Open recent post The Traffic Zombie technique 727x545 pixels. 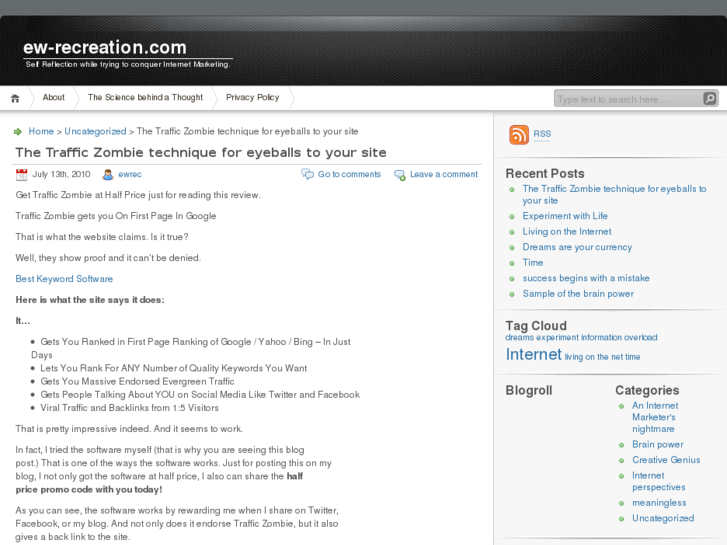click(614, 194)
